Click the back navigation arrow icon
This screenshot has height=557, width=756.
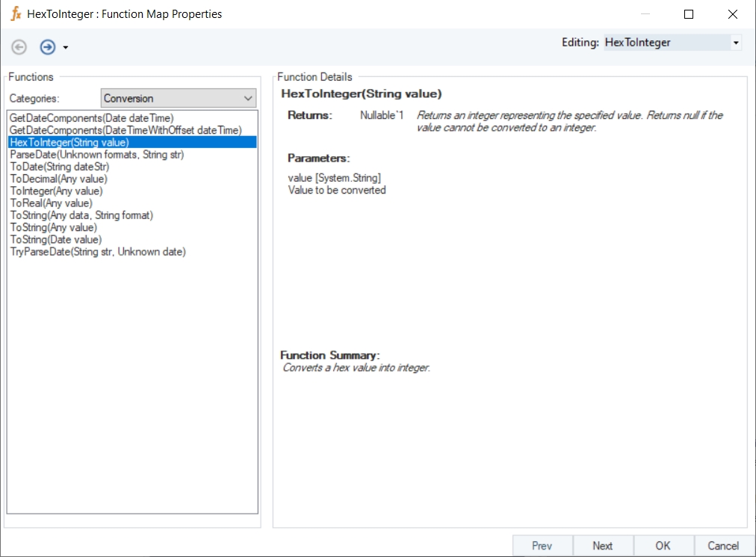pos(19,47)
